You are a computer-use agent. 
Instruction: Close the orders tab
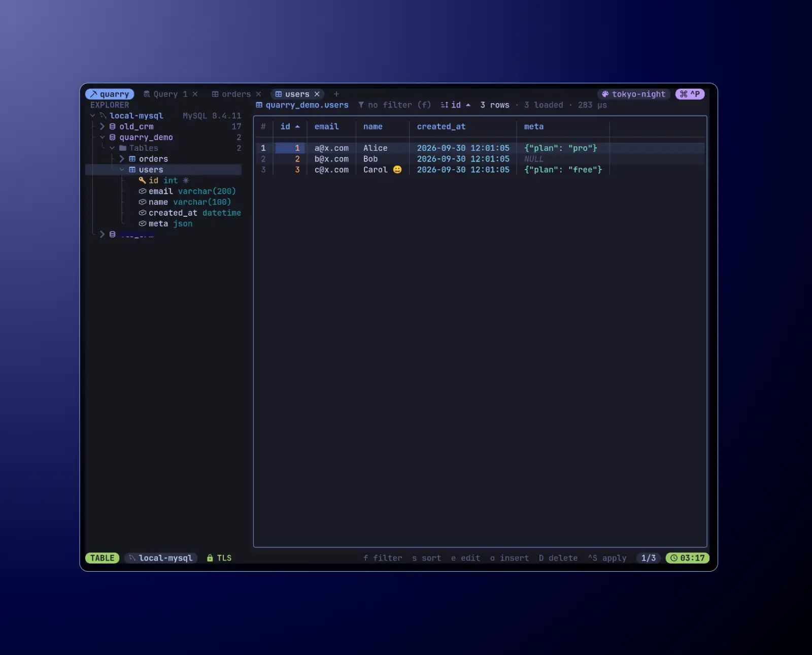coord(258,94)
